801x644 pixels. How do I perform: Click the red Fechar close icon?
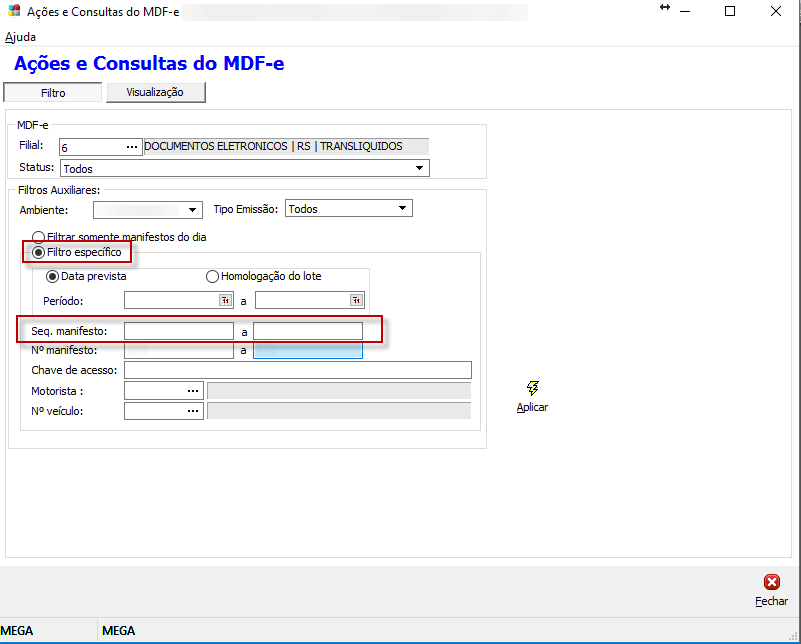[771, 582]
